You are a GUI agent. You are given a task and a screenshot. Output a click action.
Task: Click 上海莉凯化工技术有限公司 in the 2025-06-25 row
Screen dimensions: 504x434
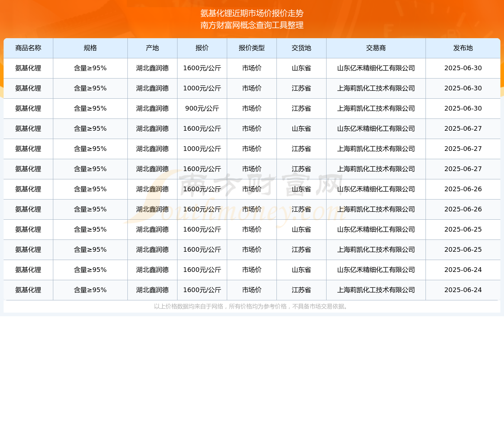(x=376, y=250)
